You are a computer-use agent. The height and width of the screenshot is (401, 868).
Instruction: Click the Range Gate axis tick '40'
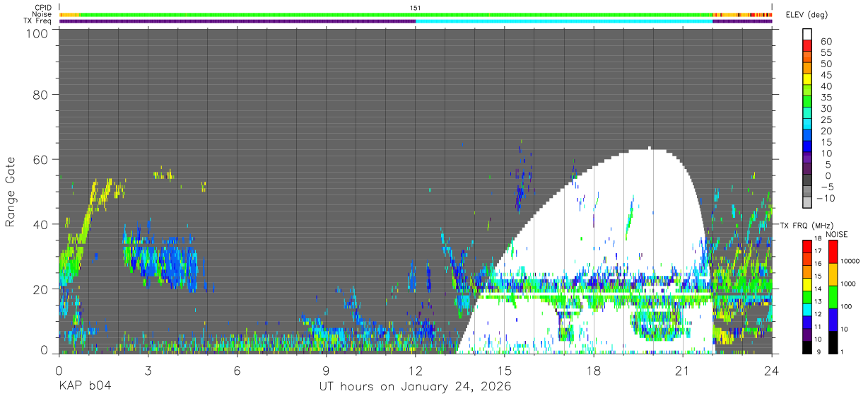click(x=41, y=224)
